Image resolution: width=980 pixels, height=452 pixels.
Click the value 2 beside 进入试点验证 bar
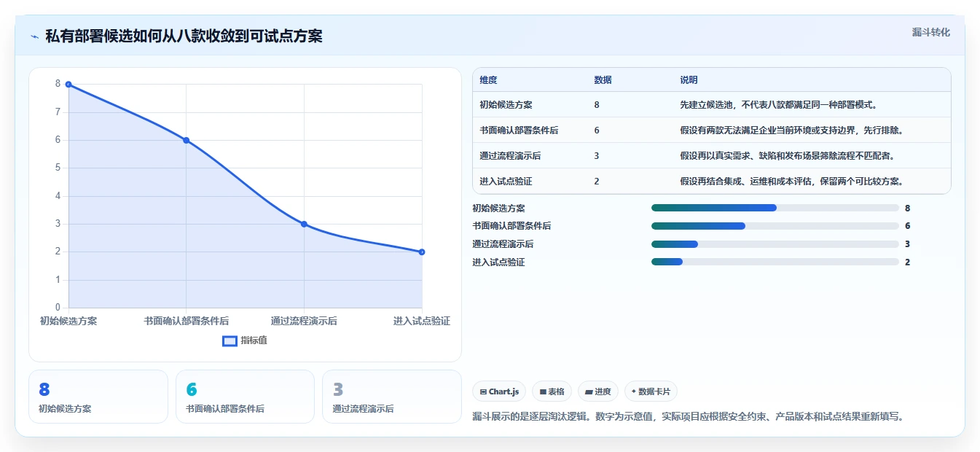coord(907,262)
